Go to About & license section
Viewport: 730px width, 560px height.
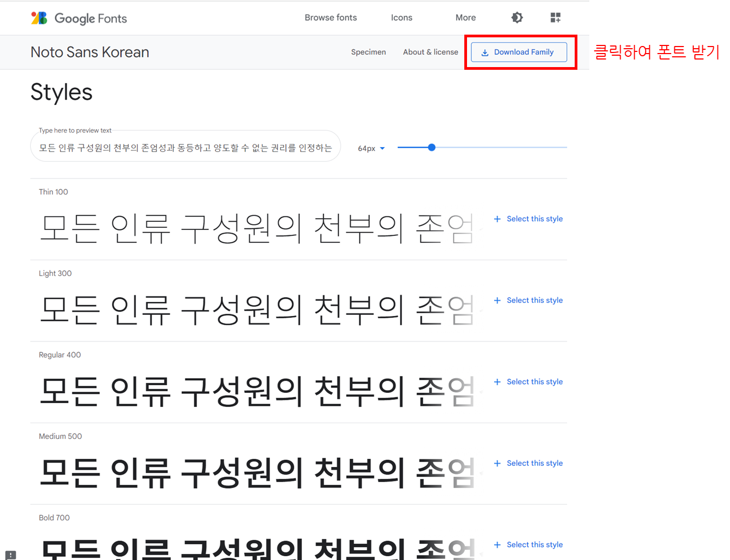pos(430,52)
